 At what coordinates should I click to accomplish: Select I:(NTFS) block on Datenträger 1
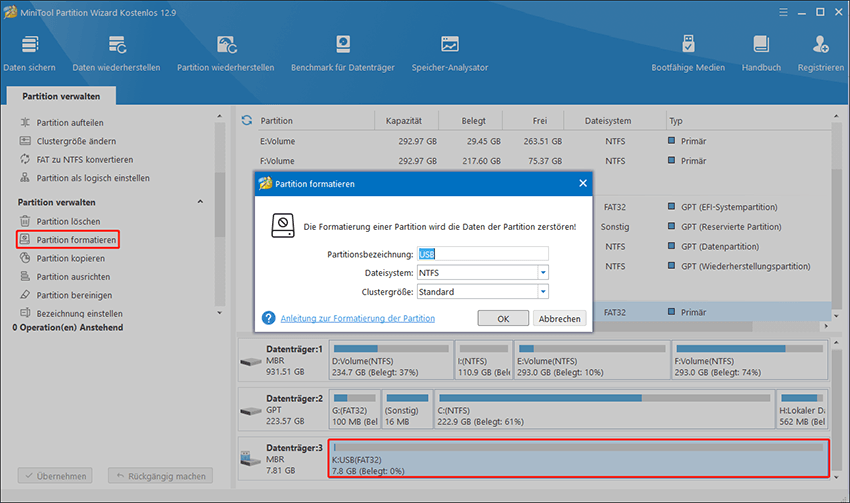click(x=484, y=360)
